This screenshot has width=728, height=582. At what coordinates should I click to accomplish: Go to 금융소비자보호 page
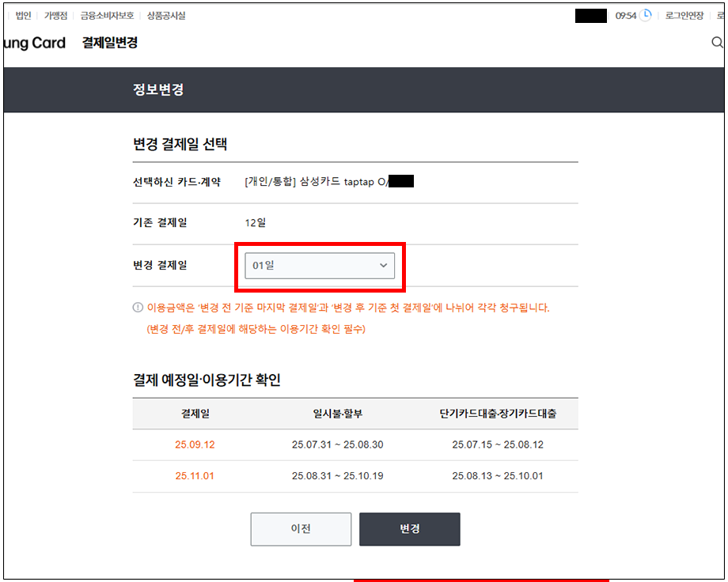[106, 15]
